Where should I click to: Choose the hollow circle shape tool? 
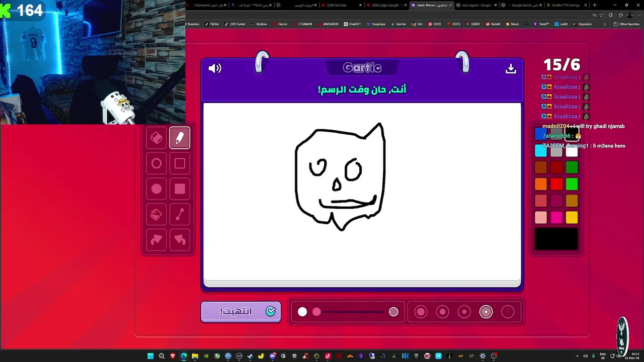coord(156,163)
